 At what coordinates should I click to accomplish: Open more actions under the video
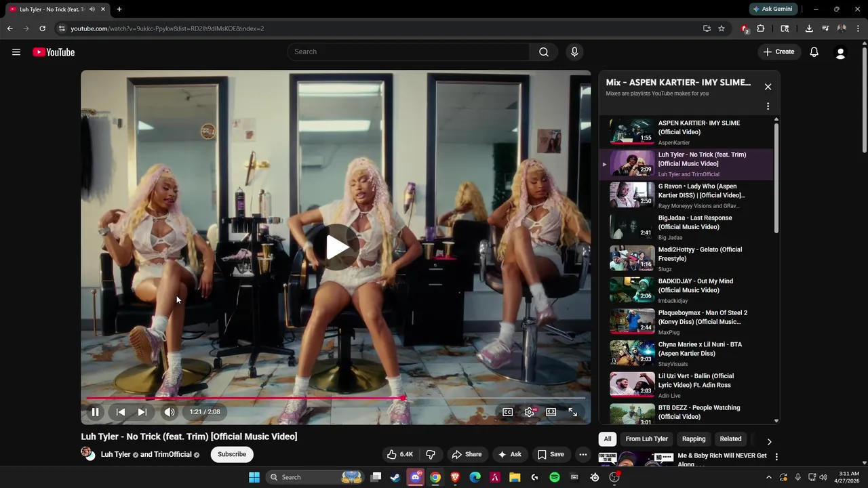point(583,454)
